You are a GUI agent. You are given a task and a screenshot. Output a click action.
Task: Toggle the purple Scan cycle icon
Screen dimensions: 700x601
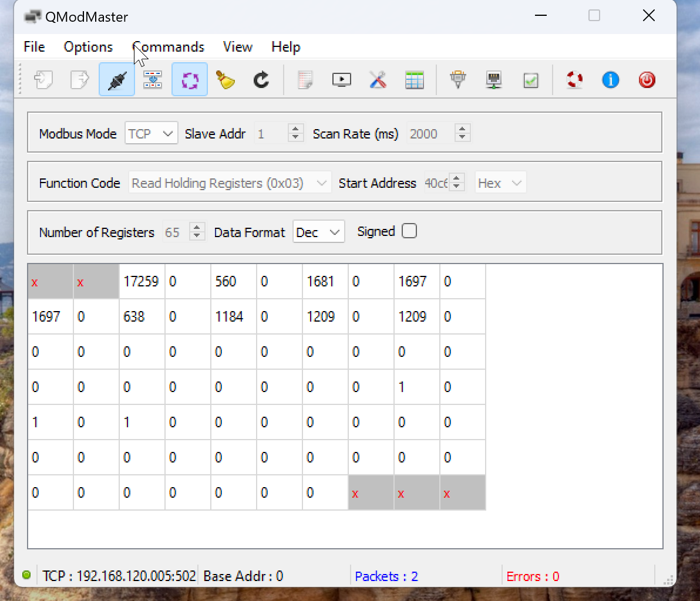click(190, 80)
